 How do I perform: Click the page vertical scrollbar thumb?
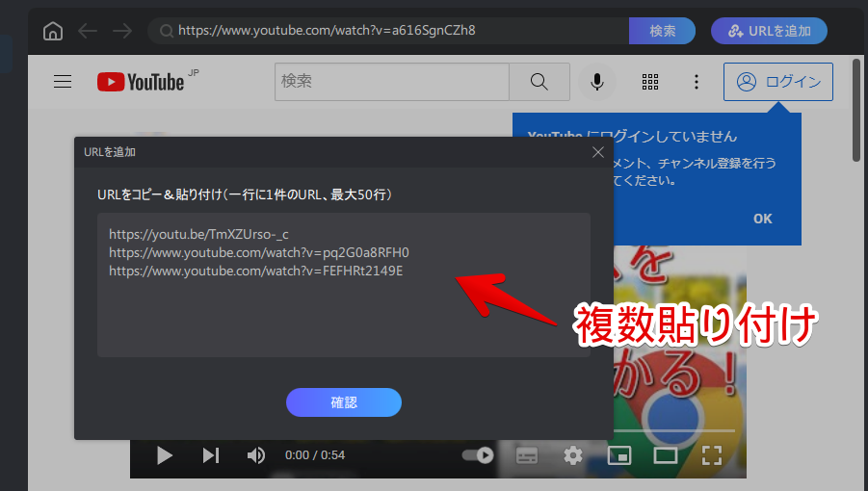click(x=856, y=110)
